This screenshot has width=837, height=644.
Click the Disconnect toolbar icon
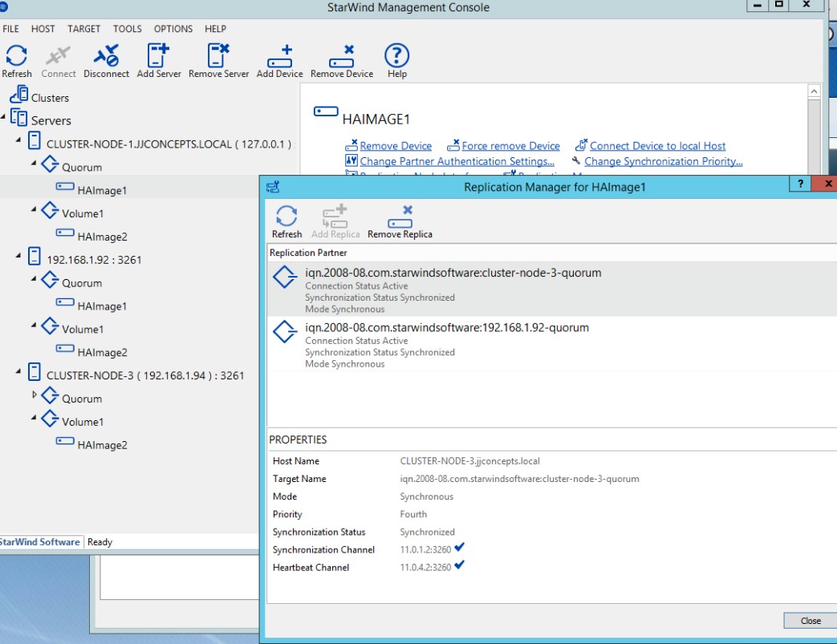tap(106, 55)
